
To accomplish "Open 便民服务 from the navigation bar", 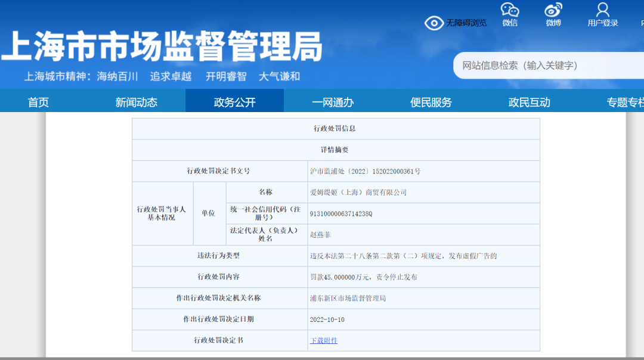I will (429, 101).
